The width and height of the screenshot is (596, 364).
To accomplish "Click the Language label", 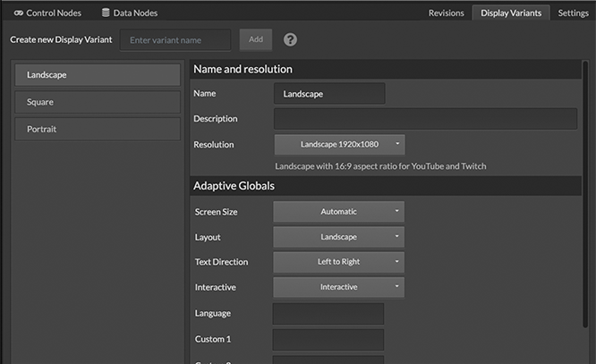I will [x=213, y=313].
